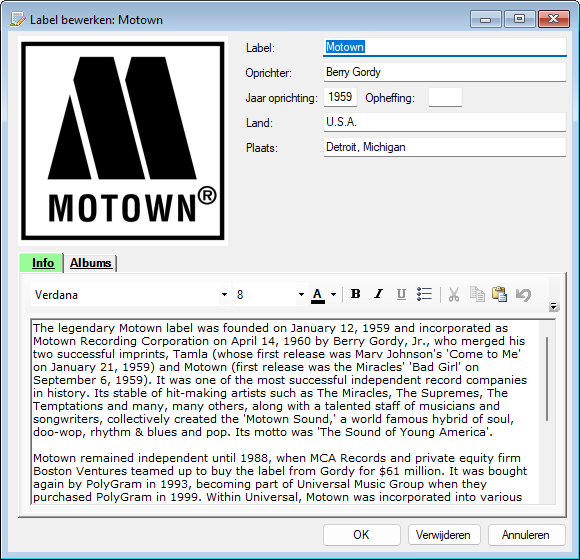Confirm changes with OK button
This screenshot has height=560, width=580.
point(361,535)
